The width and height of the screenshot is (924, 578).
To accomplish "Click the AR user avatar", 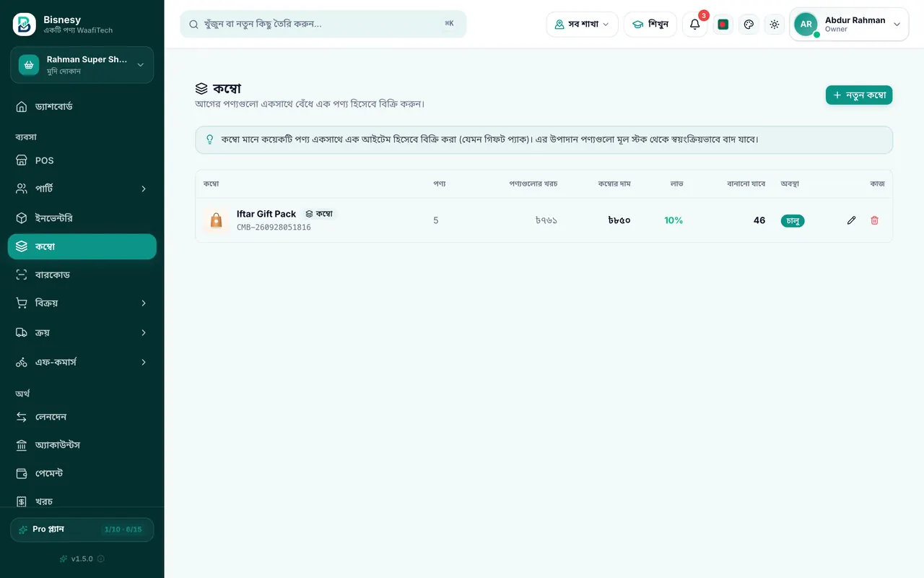I will [806, 24].
